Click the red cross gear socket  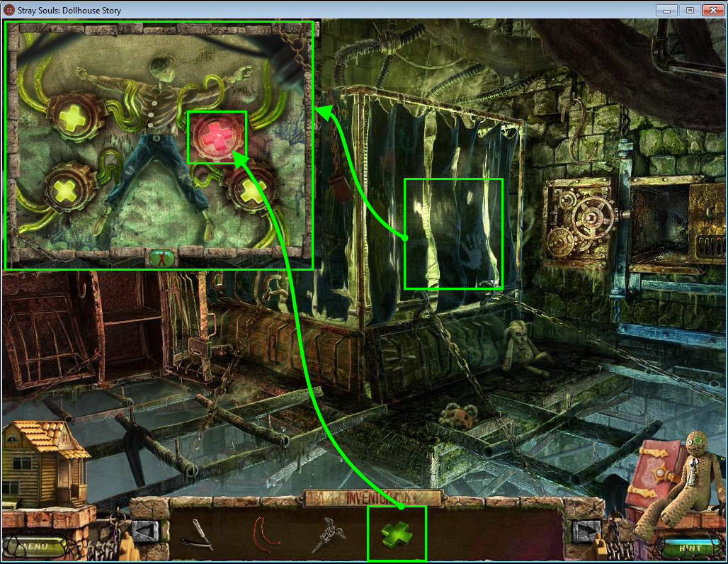coord(217,137)
